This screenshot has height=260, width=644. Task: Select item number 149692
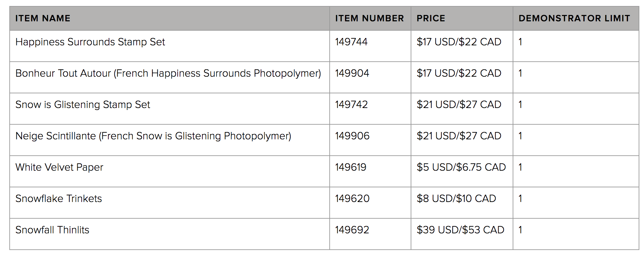pyautogui.click(x=352, y=230)
